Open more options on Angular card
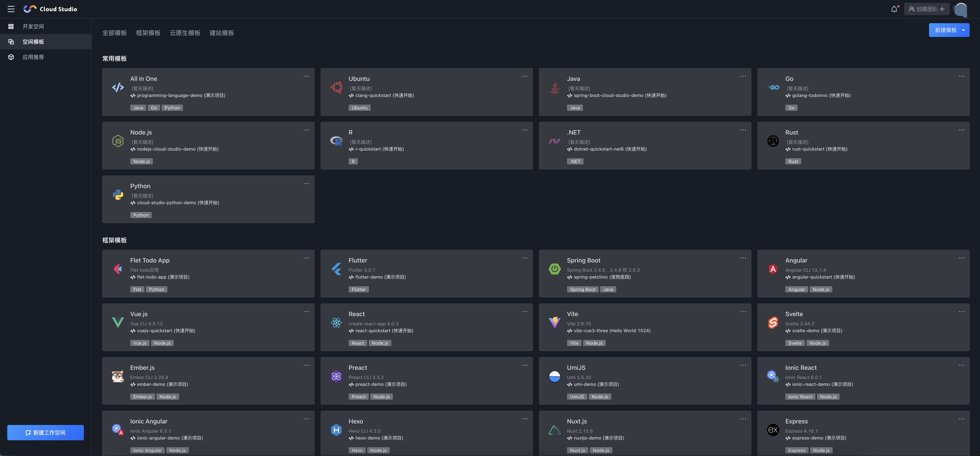Image resolution: width=980 pixels, height=456 pixels. (961, 258)
